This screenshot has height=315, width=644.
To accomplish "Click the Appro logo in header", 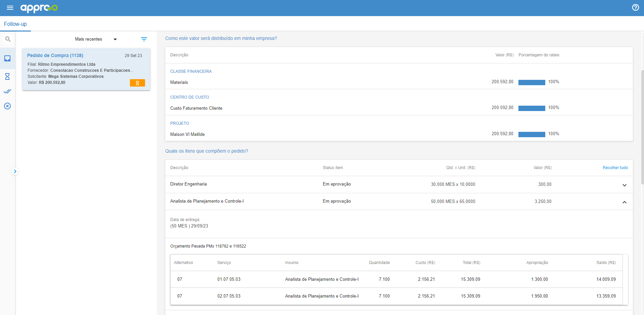I will pyautogui.click(x=39, y=8).
